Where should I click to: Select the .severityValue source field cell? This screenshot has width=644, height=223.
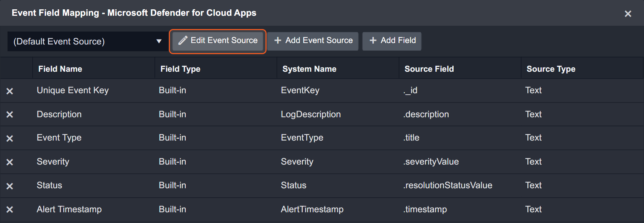[x=431, y=162]
